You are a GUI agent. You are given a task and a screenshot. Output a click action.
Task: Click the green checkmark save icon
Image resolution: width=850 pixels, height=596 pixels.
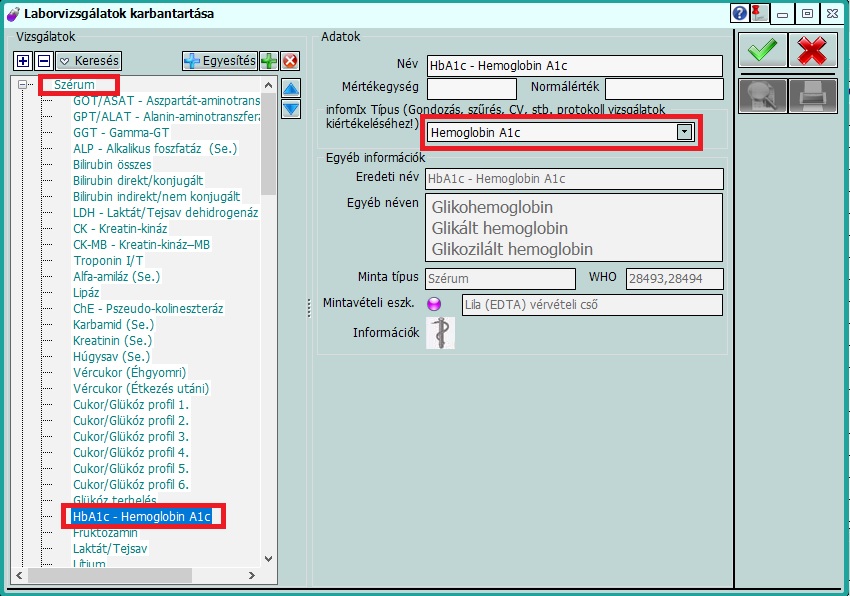click(763, 50)
